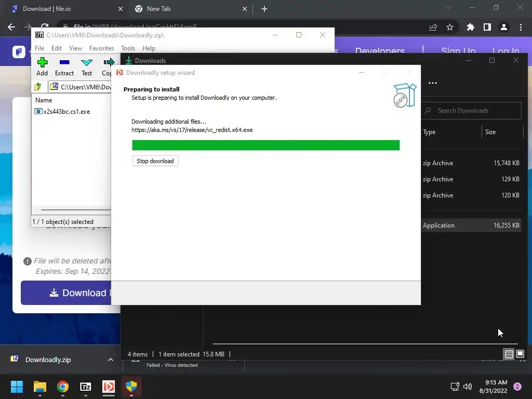Click the green download progress bar
Image resolution: width=532 pixels, height=399 pixels.
[265, 145]
